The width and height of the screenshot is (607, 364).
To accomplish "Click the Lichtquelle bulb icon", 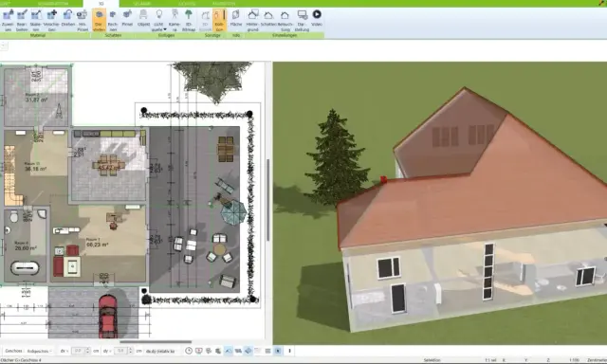I will click(158, 15).
